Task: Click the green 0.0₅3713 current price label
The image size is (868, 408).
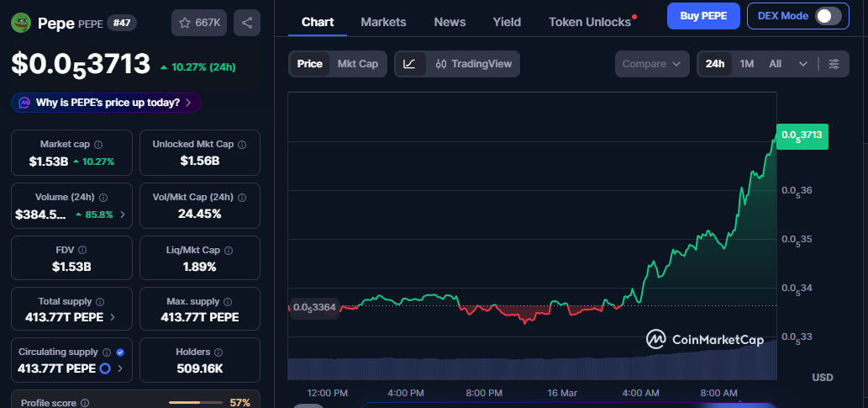Action: tap(802, 135)
